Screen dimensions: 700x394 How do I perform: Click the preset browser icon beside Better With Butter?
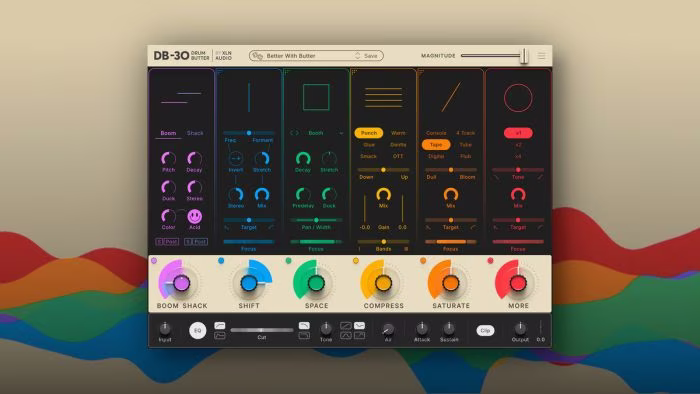click(x=257, y=56)
